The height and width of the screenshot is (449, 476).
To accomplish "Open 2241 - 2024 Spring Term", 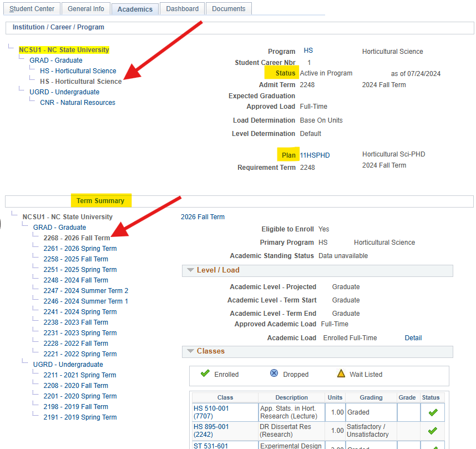I will [x=80, y=312].
